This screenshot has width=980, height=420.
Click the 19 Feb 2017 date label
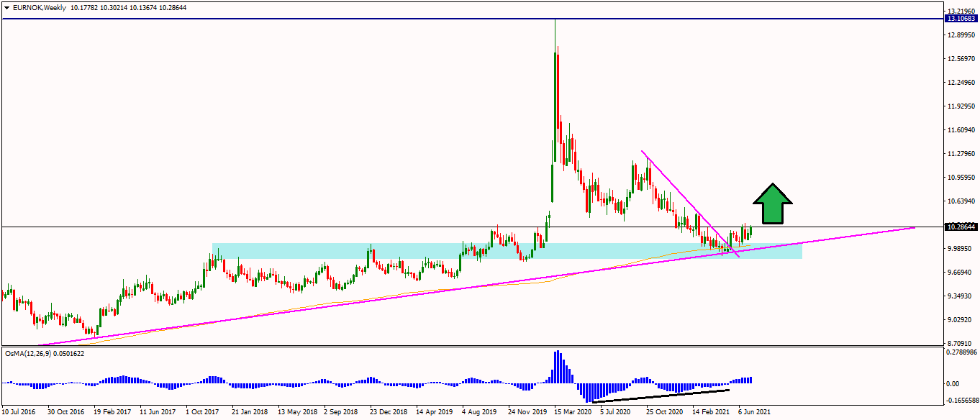[111, 413]
